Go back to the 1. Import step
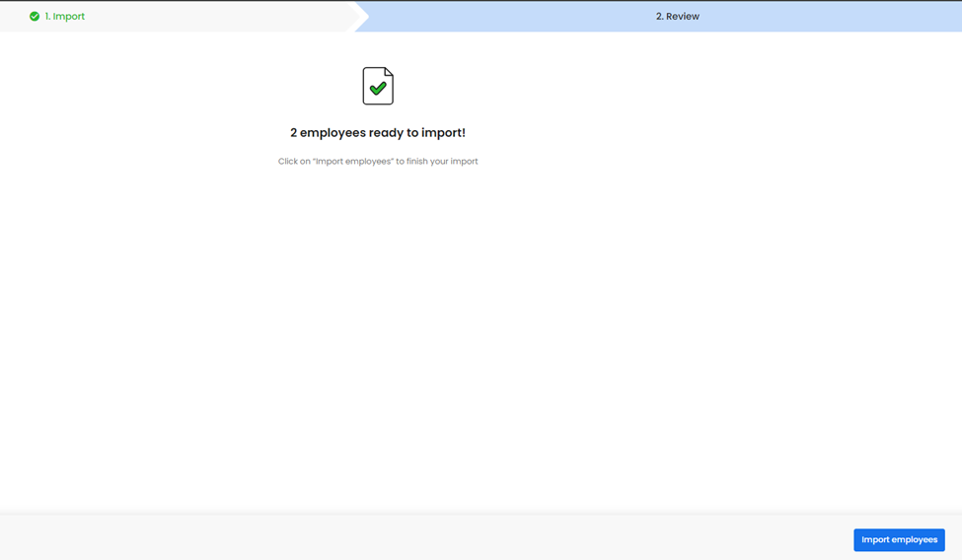The image size is (962, 560). (64, 17)
